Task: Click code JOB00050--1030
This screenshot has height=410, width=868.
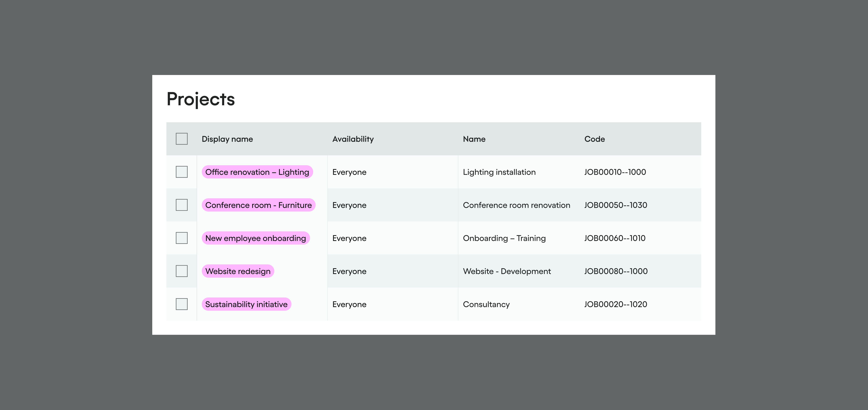Action: (x=616, y=205)
